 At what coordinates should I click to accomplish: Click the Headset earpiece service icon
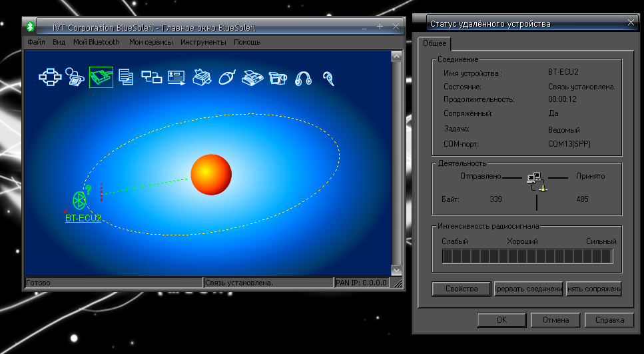coord(328,78)
